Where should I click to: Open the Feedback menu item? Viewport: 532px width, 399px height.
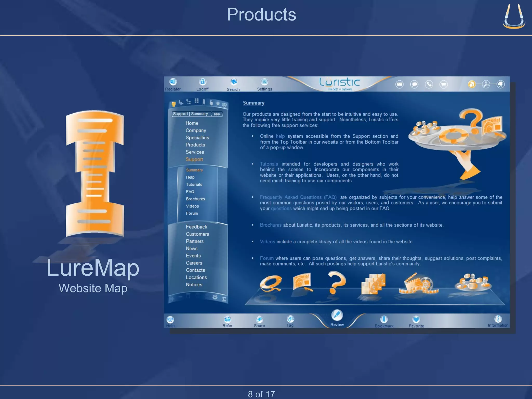pos(197,227)
